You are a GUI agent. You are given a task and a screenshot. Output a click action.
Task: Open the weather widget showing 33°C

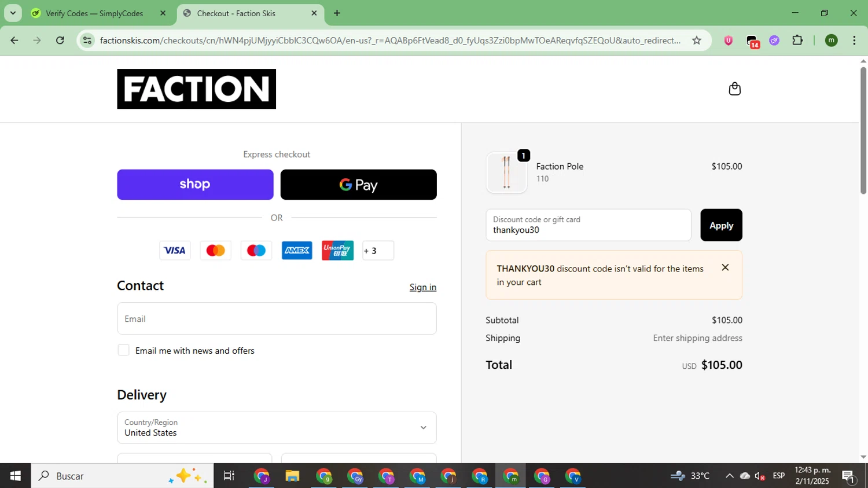[x=690, y=476]
